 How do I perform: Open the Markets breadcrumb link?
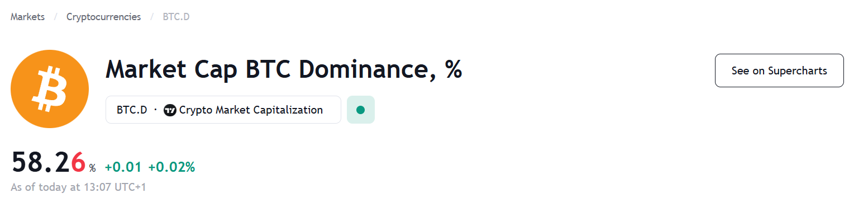(x=27, y=17)
